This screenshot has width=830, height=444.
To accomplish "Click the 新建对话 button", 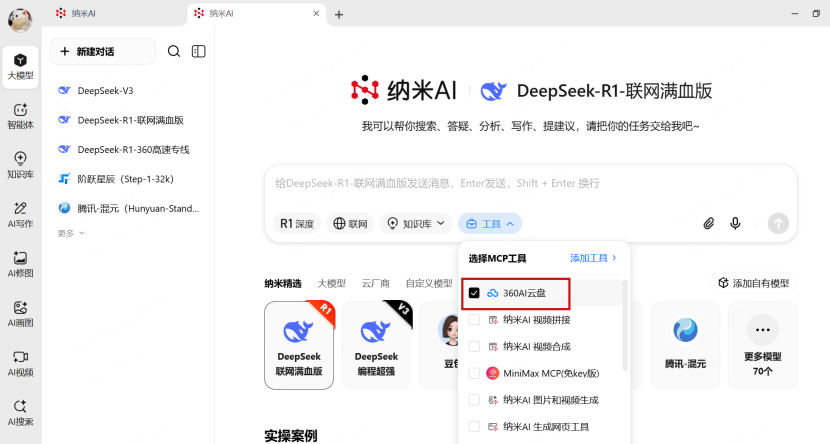I will [102, 52].
